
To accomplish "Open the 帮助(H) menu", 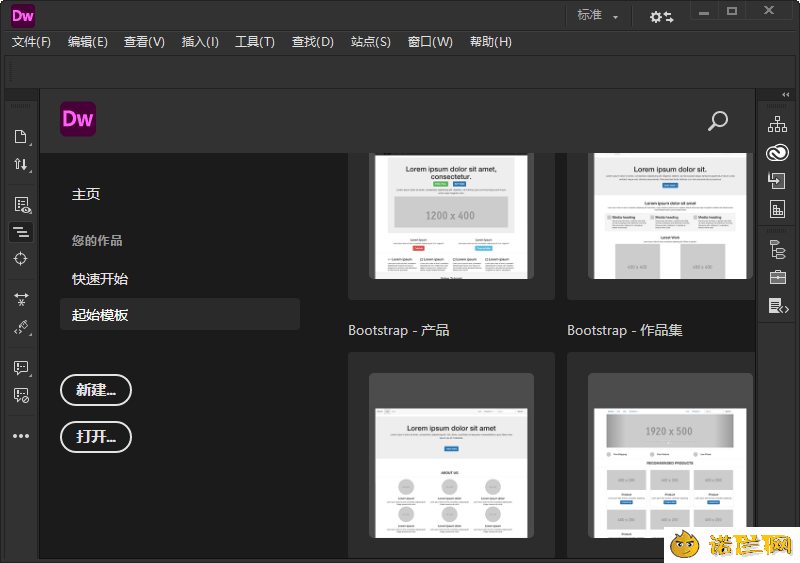I will tap(491, 42).
